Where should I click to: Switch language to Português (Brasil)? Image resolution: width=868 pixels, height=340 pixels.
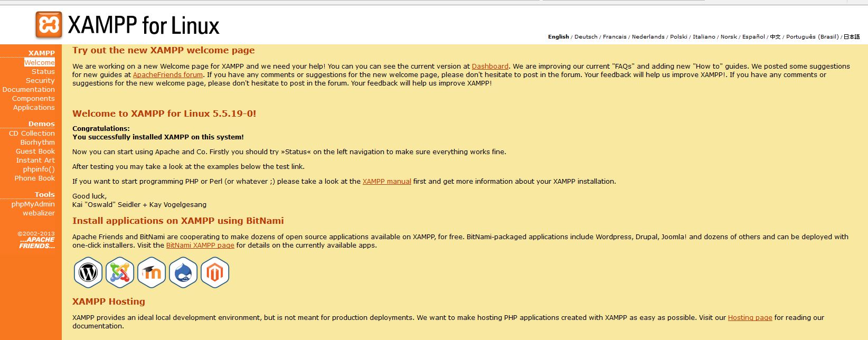point(812,36)
